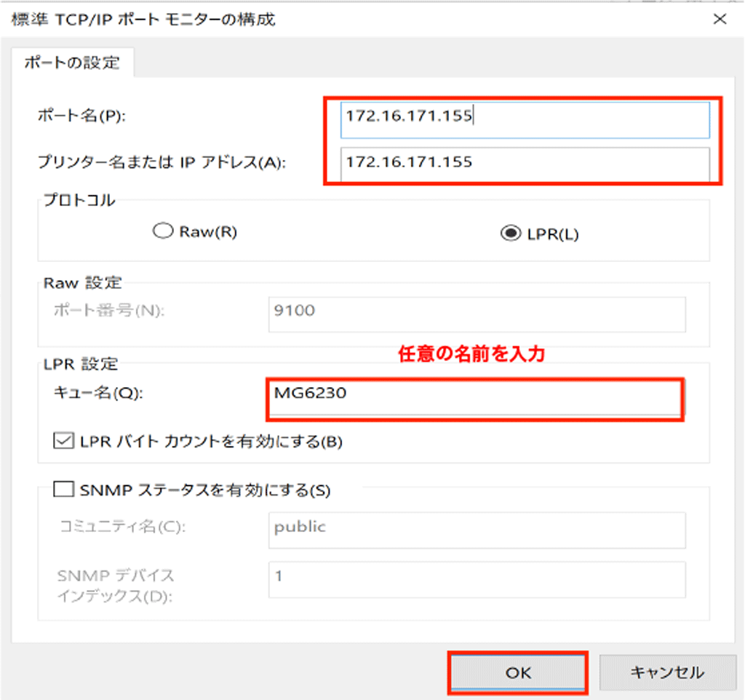This screenshot has height=700, width=745.
Task: Click the コミュニティ名 field showing public
Action: coord(477,529)
